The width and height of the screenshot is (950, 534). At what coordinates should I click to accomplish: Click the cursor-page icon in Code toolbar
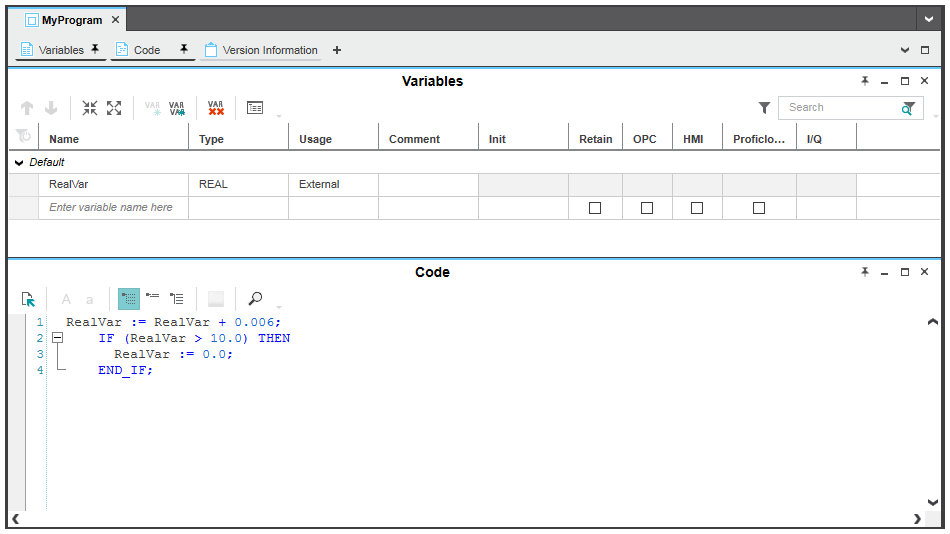[x=28, y=299]
